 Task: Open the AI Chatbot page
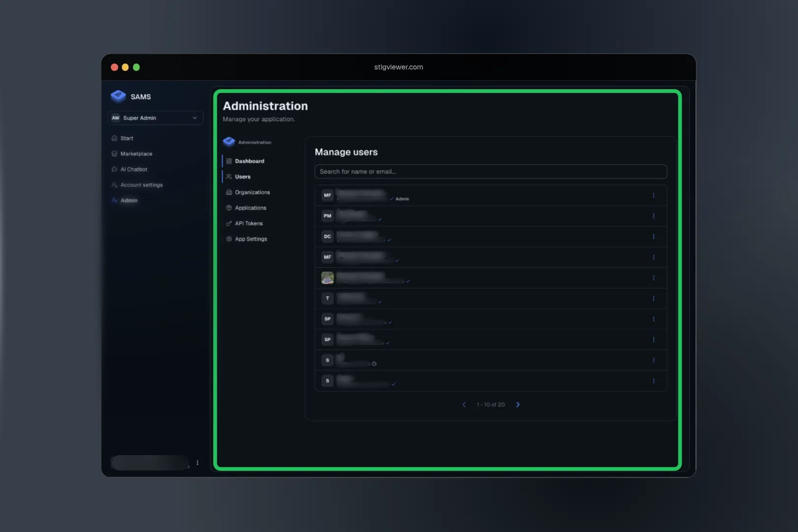pos(133,169)
